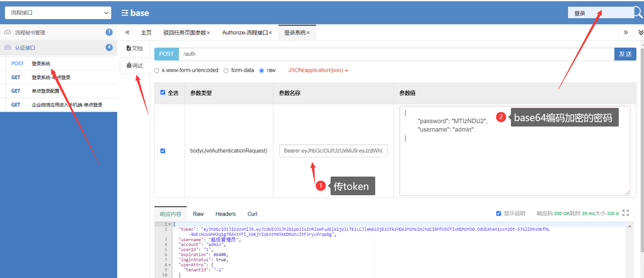The width and height of the screenshot is (644, 278).
Task: Send the request with 发送 button
Action: [x=625, y=54]
